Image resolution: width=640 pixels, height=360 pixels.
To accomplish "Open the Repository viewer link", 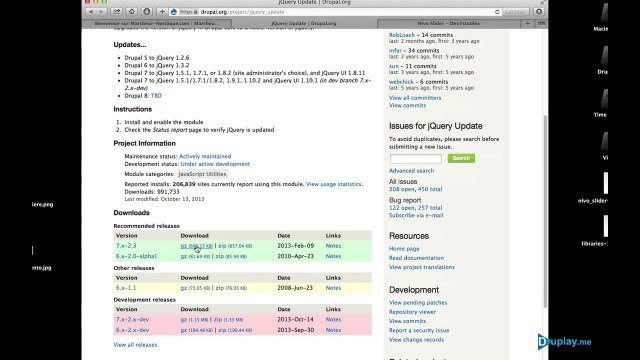I will coord(412,312).
